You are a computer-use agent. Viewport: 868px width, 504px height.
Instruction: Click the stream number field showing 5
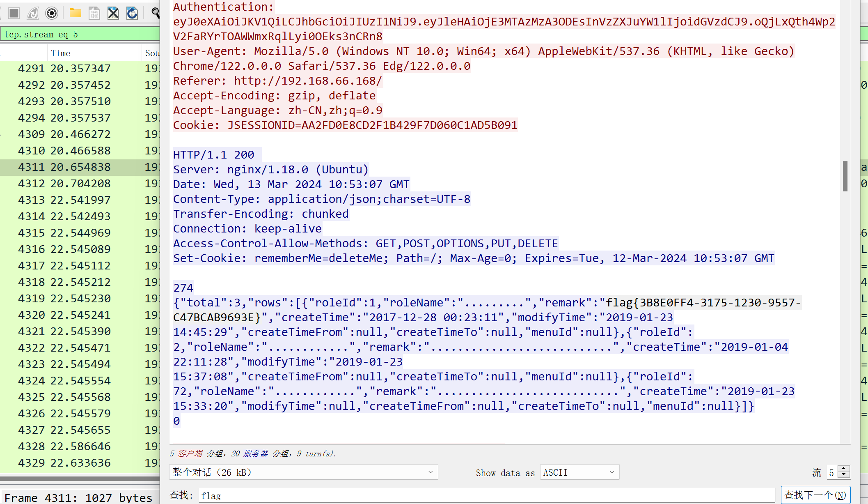(832, 472)
